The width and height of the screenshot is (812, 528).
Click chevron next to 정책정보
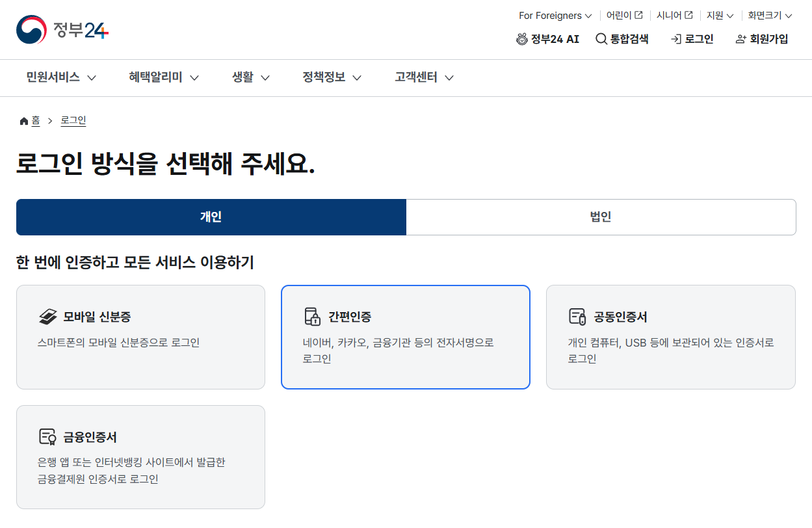pyautogui.click(x=357, y=78)
